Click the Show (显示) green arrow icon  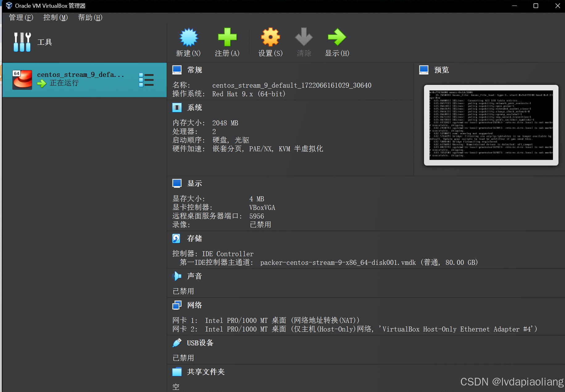pos(337,37)
